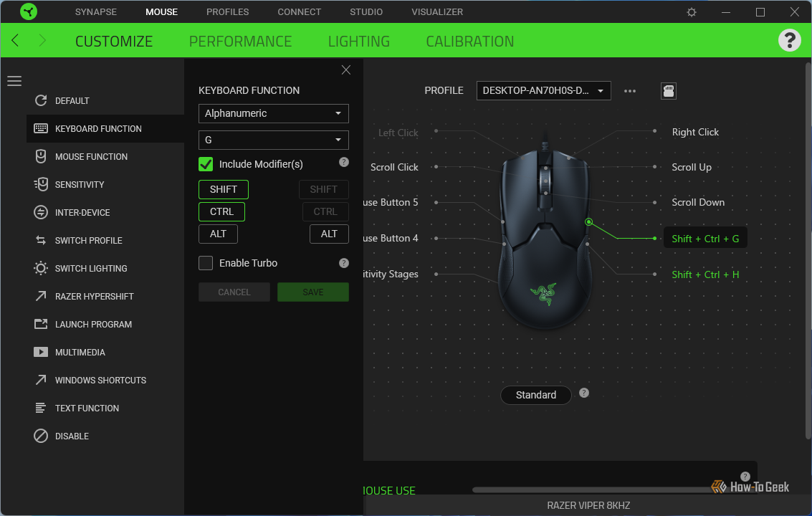Click the Save button
Image resolution: width=812 pixels, height=516 pixels.
point(312,292)
